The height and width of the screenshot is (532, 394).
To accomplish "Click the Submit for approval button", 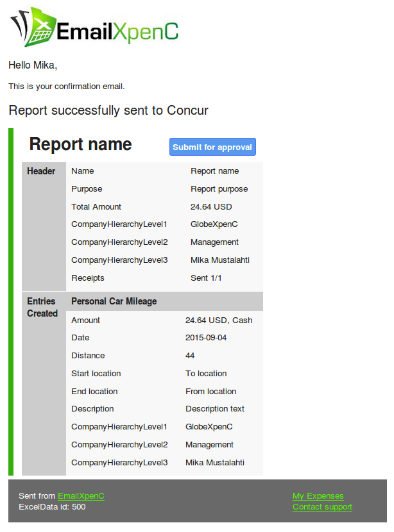I will pos(212,147).
